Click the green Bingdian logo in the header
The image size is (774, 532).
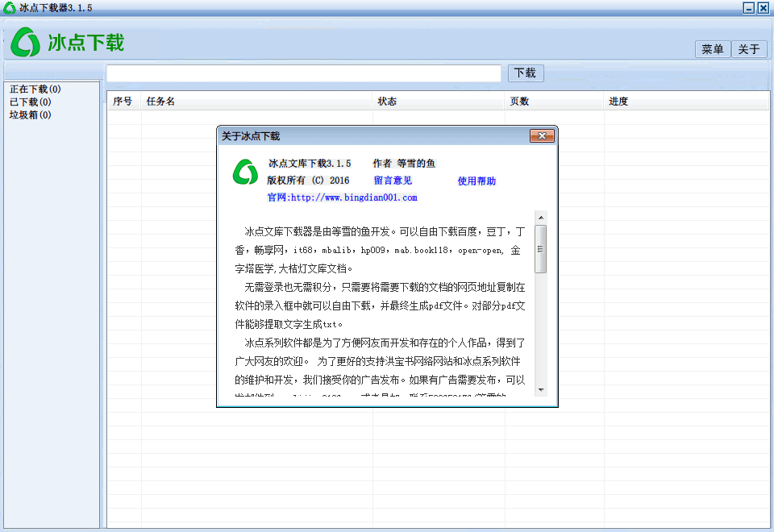(x=25, y=42)
